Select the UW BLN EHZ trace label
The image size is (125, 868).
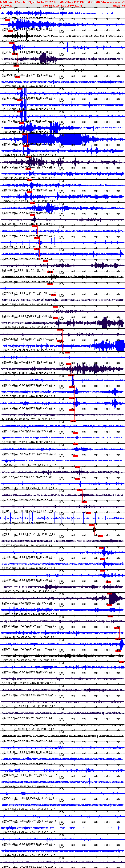pyautogui.click(x=29, y=522)
